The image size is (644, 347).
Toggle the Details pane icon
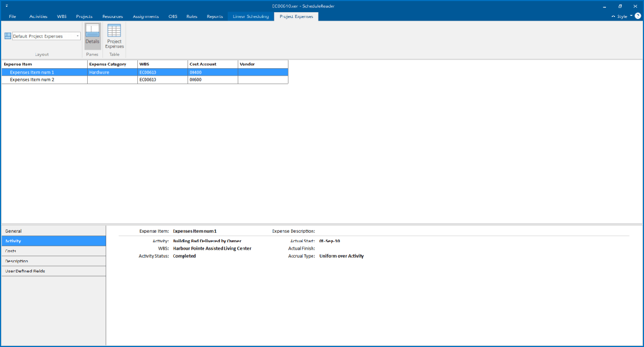[x=92, y=36]
